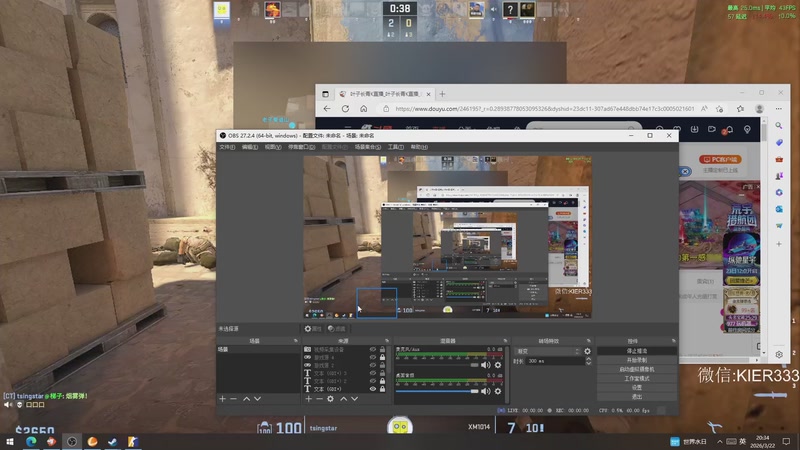Mute the 桌面音频 speaker icon
800x450 pixels.
tap(486, 391)
